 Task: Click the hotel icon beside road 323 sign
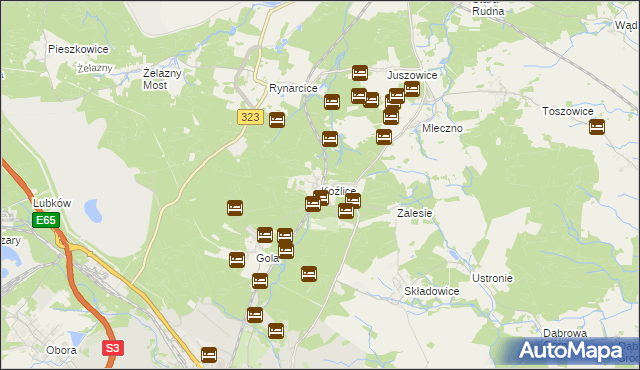(277, 120)
